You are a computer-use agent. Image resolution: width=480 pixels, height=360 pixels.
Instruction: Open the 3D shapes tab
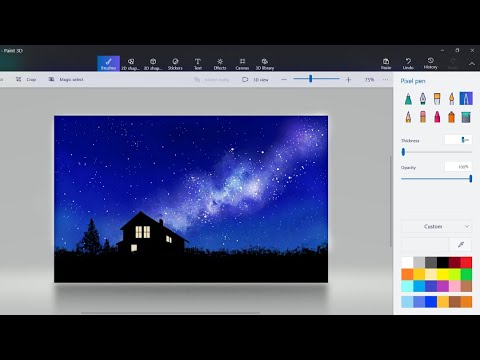coord(153,63)
